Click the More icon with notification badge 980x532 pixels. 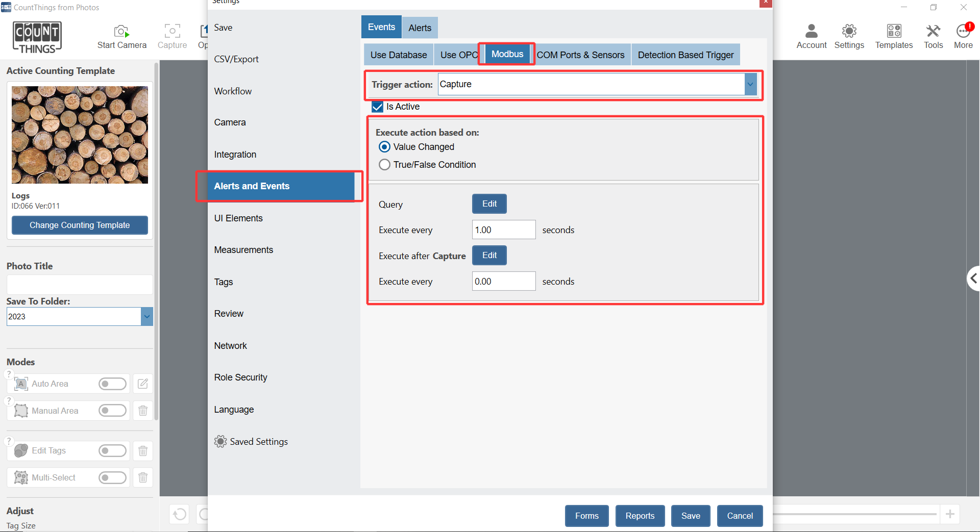(x=963, y=32)
